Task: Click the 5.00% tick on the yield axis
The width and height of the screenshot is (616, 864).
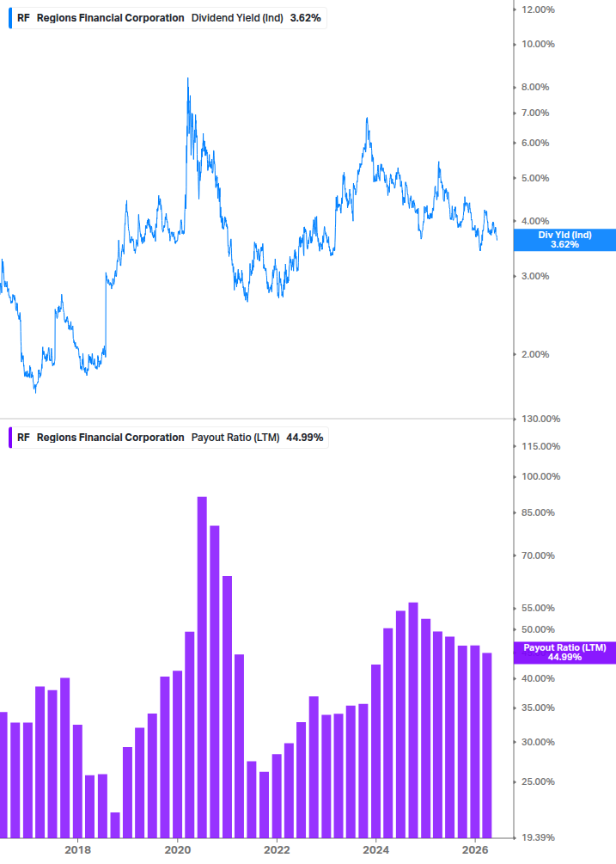Action: [x=535, y=178]
